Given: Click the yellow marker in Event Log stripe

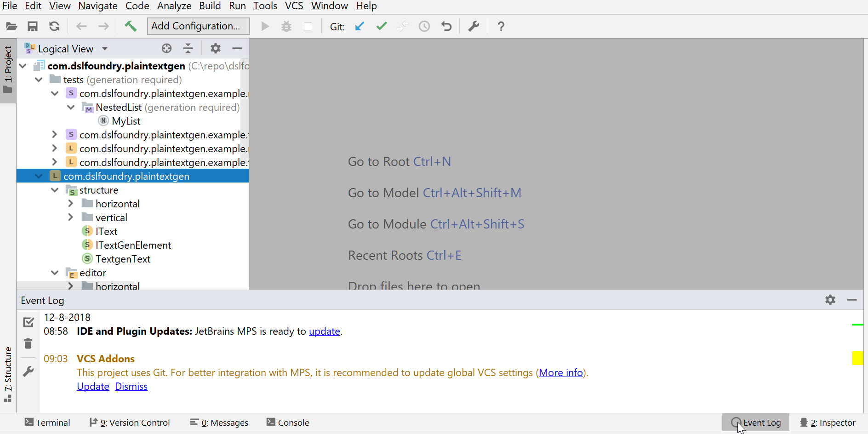Looking at the screenshot, I should point(857,358).
